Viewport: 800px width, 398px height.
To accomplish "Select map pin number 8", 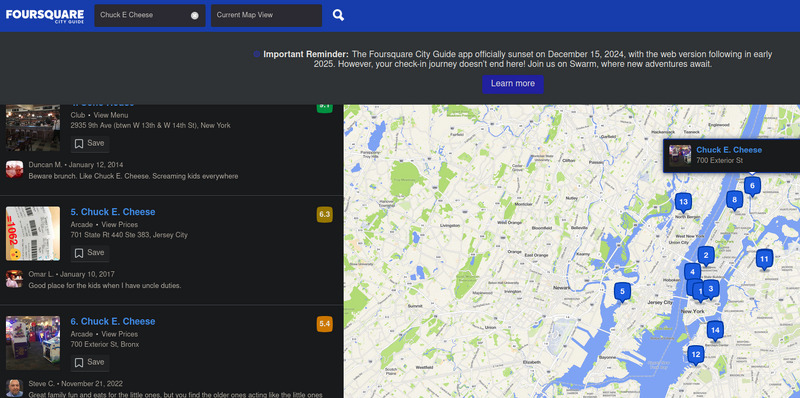I will click(x=734, y=200).
